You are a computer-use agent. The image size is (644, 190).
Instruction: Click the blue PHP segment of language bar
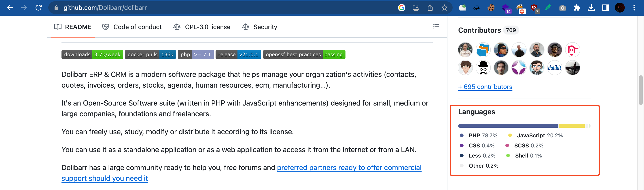[508, 126]
